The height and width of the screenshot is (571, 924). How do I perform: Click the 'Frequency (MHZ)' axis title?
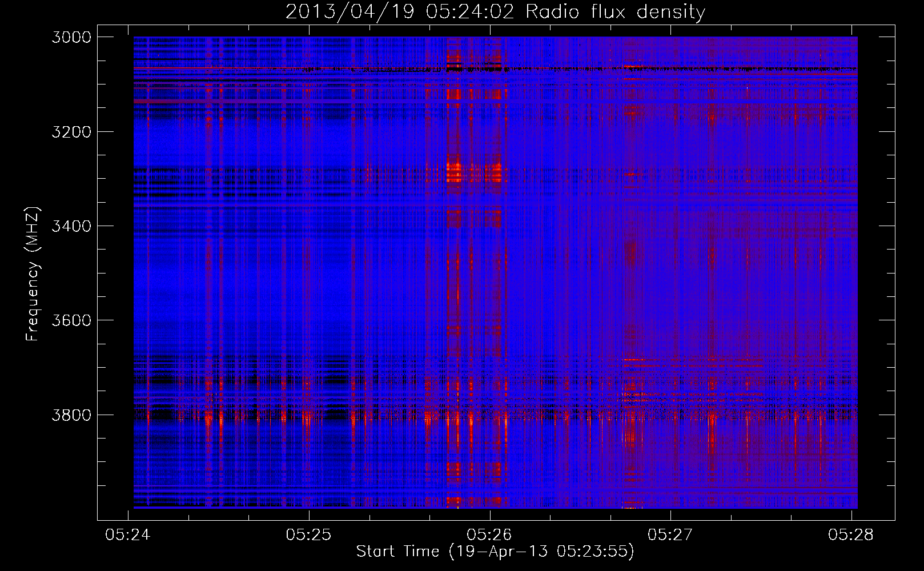point(33,274)
